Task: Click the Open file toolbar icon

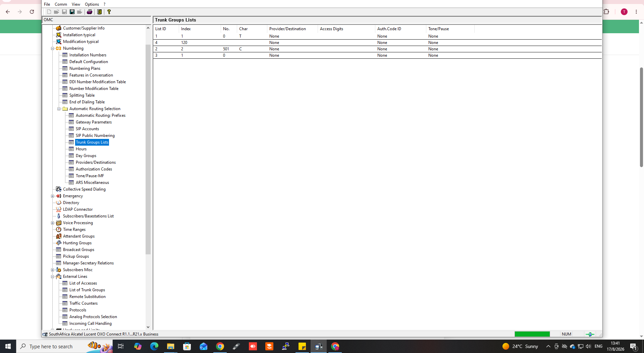Action: [57, 12]
